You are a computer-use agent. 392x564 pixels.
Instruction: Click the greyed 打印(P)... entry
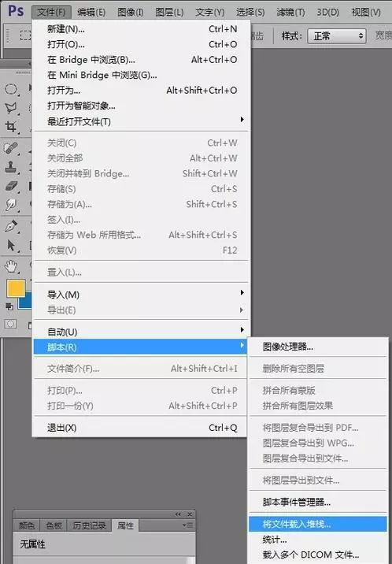click(x=141, y=390)
